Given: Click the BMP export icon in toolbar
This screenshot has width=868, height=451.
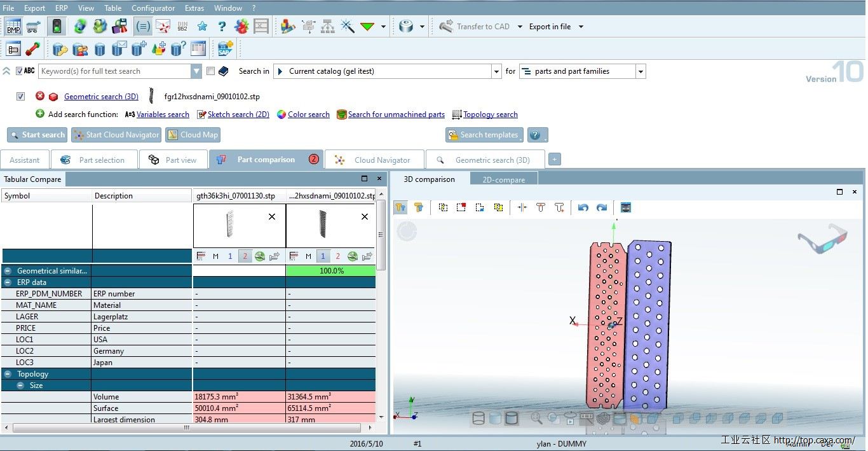Looking at the screenshot, I should pos(13,27).
